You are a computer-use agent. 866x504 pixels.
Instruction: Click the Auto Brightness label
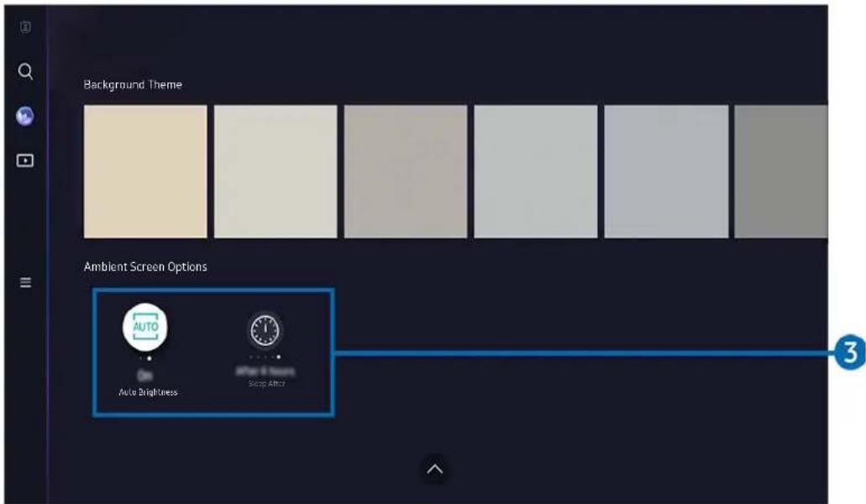click(148, 392)
